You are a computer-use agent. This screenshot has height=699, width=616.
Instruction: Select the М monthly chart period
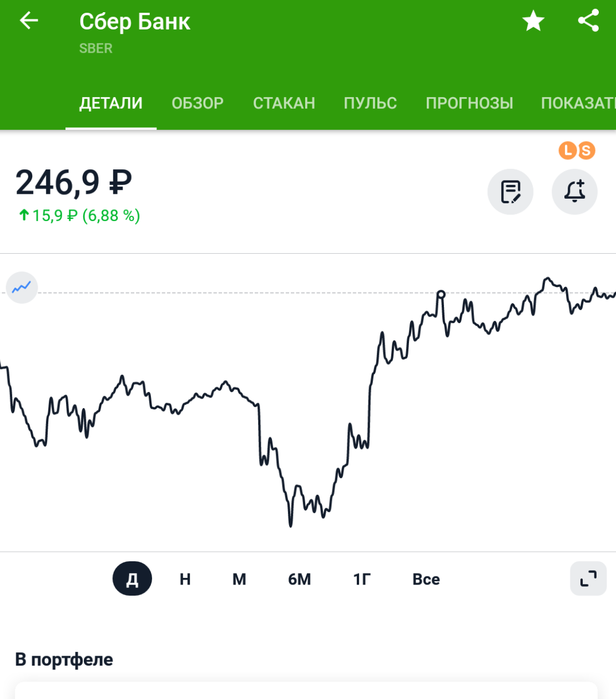239,579
